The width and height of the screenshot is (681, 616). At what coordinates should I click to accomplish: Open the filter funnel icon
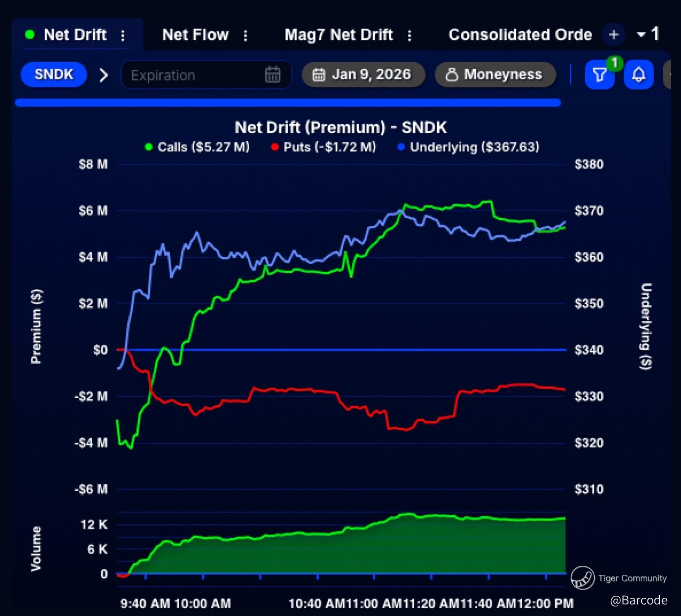click(599, 75)
